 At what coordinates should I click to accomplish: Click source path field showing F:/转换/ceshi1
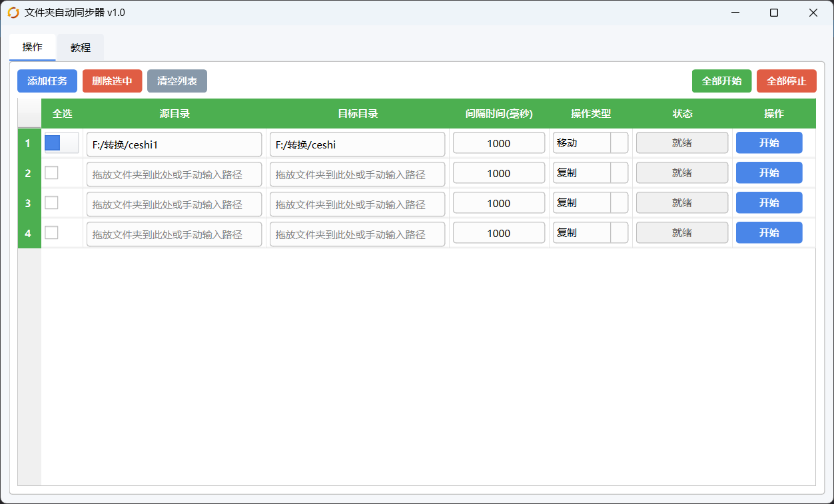[x=174, y=144]
